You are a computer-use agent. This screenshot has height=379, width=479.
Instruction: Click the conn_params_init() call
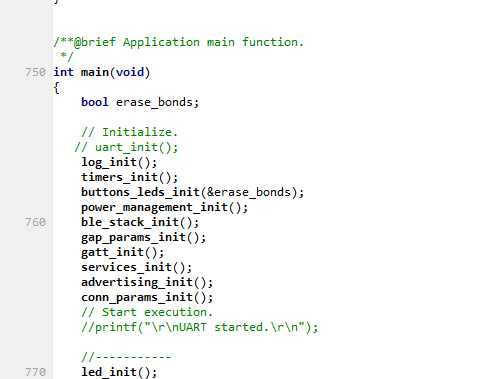coord(147,297)
